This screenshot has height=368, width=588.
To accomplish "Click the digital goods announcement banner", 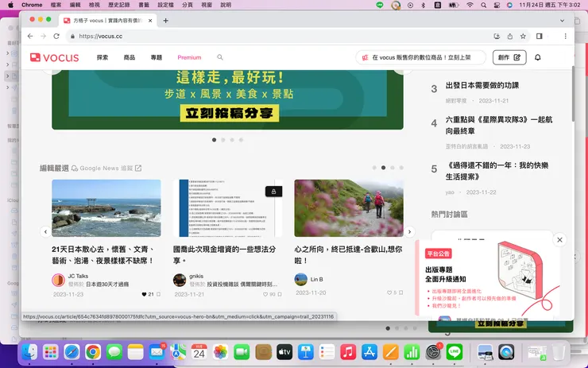I will coord(420,57).
